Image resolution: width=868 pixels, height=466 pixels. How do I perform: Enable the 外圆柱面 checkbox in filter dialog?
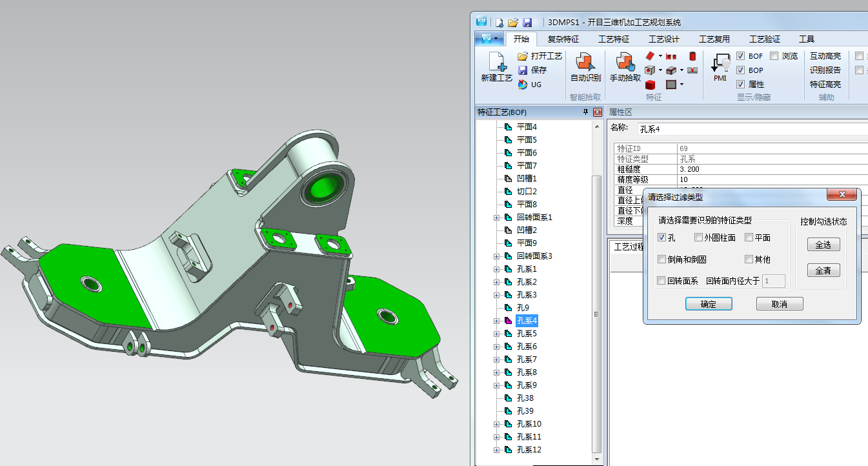tap(698, 237)
